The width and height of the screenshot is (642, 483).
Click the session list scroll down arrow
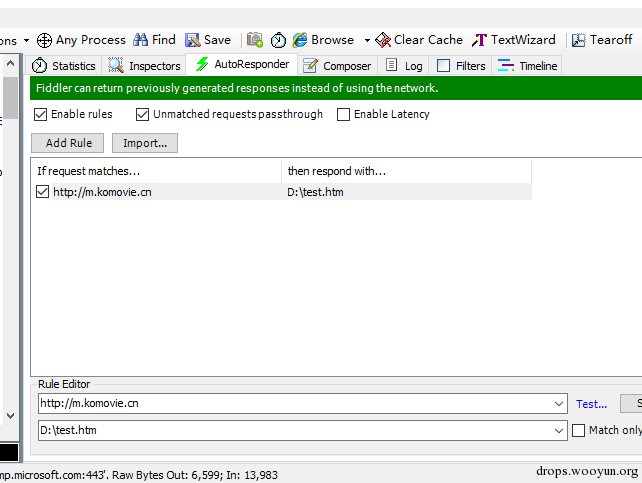coord(11,416)
